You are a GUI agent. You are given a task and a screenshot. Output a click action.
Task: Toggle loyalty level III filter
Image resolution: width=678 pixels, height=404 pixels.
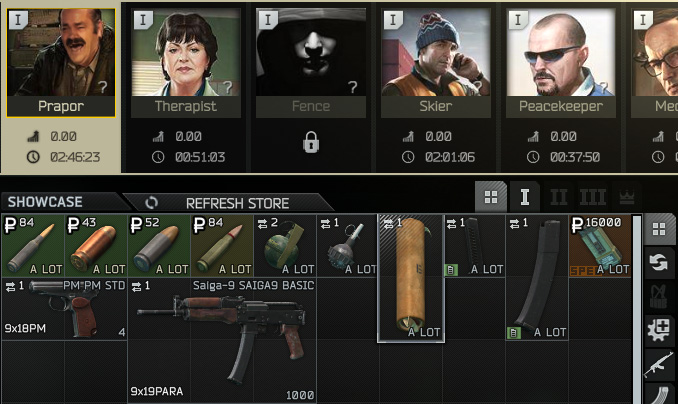coord(592,197)
